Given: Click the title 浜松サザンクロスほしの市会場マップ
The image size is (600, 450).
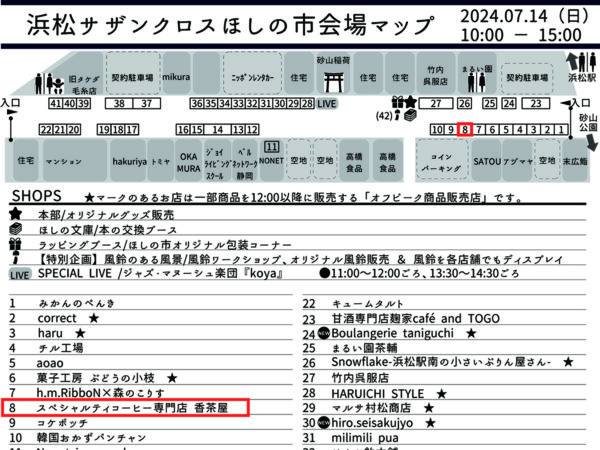Looking at the screenshot, I should pyautogui.click(x=231, y=25).
